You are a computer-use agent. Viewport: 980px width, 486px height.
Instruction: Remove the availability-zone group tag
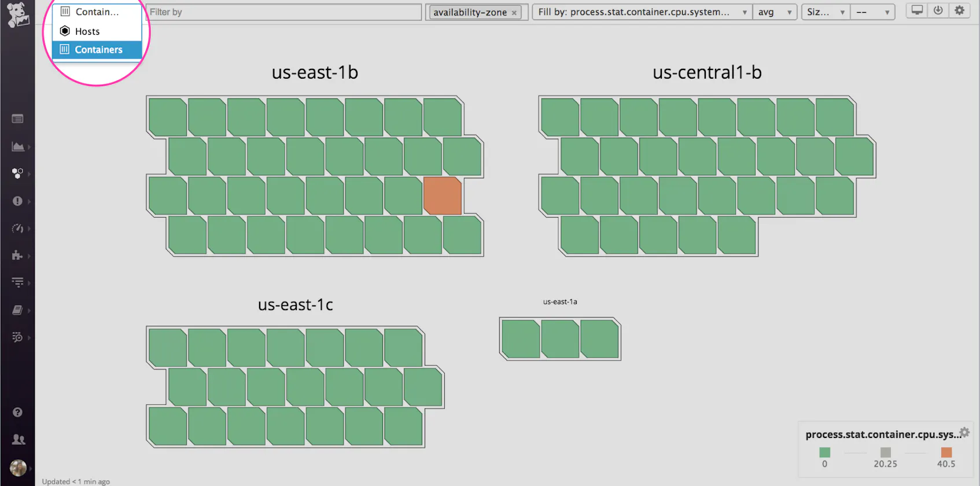tap(514, 13)
